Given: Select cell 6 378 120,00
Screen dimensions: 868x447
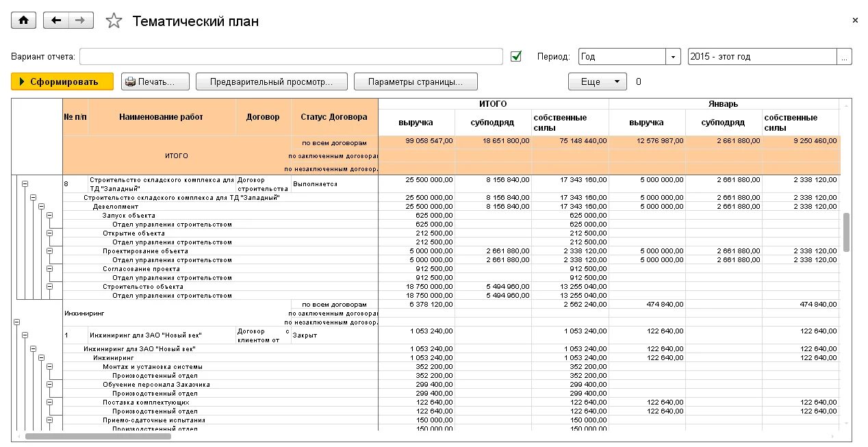Looking at the screenshot, I should (416, 305).
